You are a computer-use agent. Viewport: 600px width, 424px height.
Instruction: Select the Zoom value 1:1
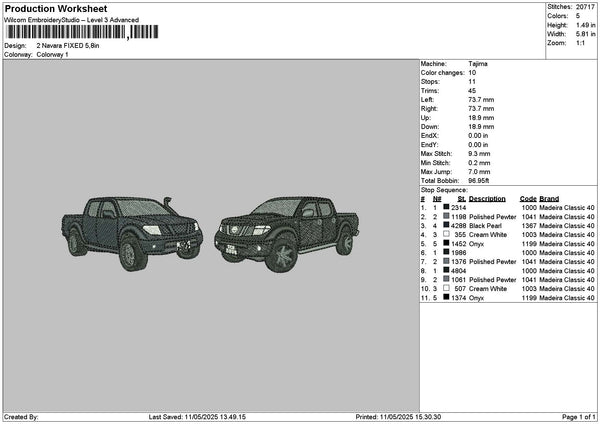(x=580, y=43)
